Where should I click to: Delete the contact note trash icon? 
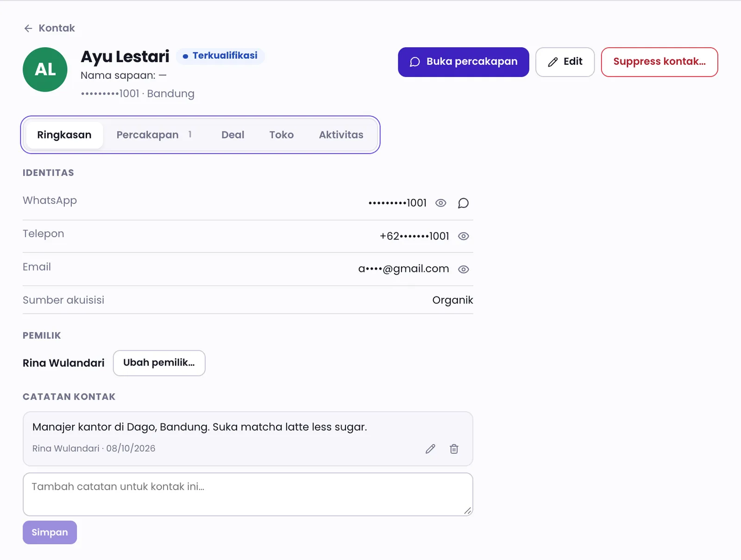click(x=454, y=449)
